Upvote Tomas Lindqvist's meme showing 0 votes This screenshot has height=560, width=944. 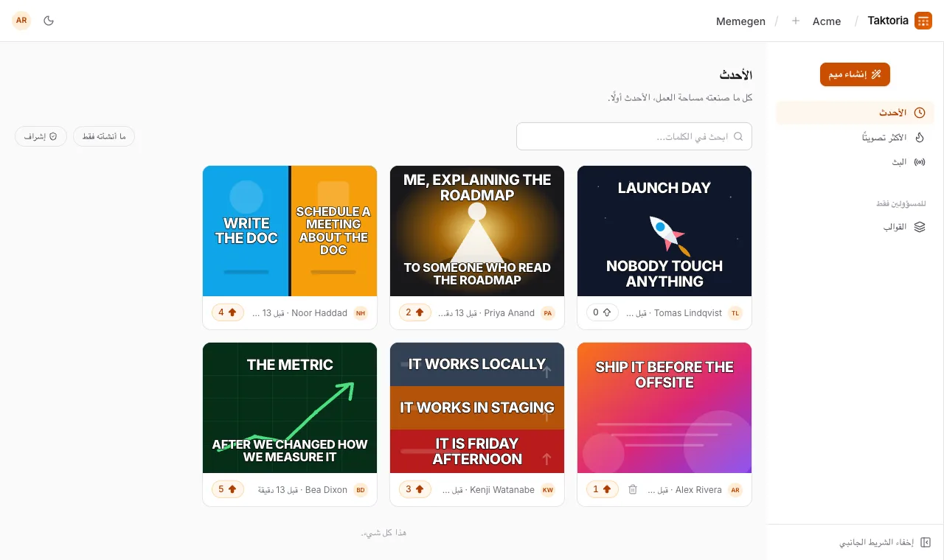click(602, 312)
